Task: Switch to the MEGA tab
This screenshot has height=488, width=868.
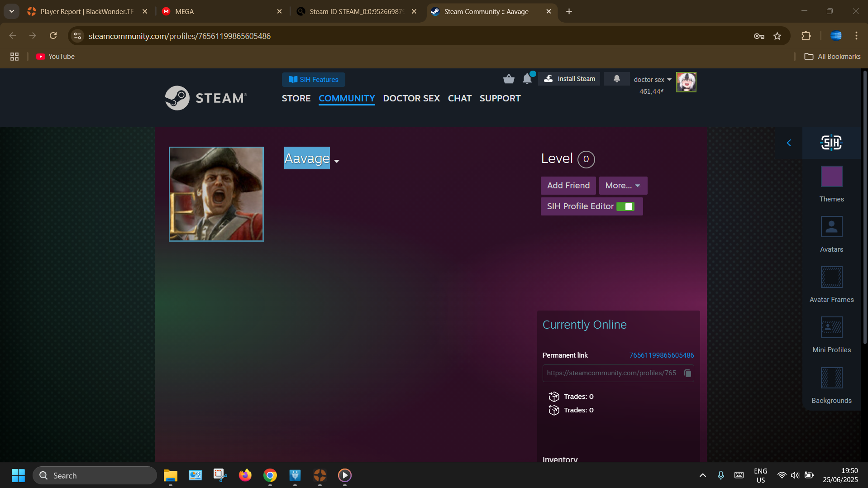Action: click(222, 11)
